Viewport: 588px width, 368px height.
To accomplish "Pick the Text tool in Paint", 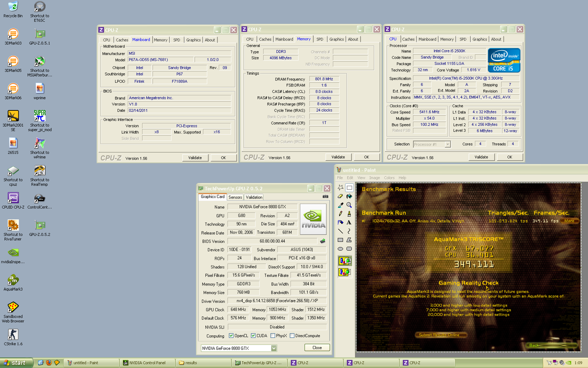I will coord(349,222).
